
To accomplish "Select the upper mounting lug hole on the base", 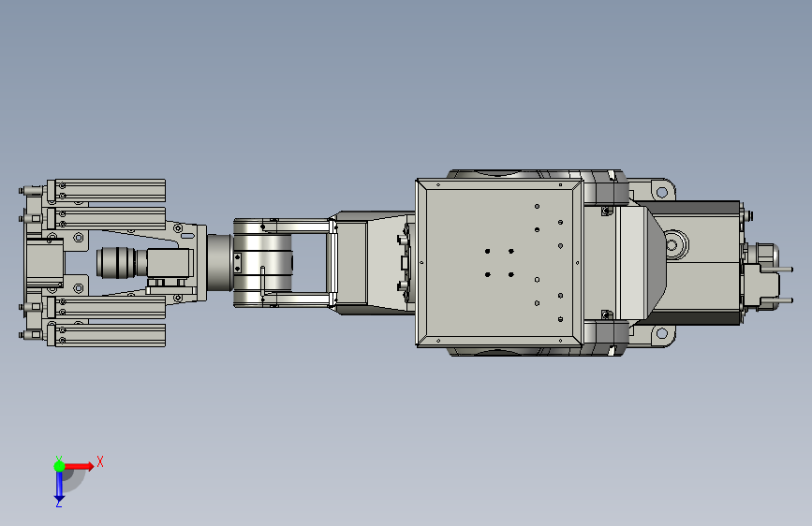I will pyautogui.click(x=662, y=193).
